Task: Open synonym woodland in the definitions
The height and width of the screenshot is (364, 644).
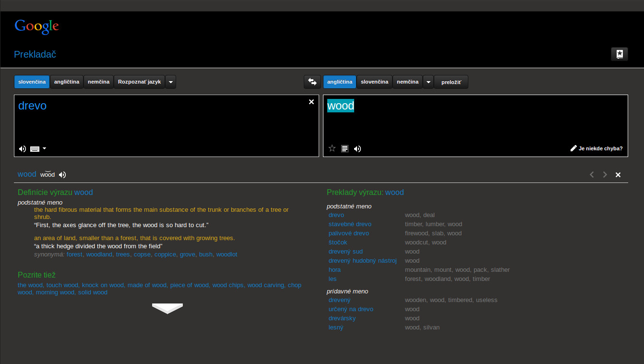Action: 99,255
